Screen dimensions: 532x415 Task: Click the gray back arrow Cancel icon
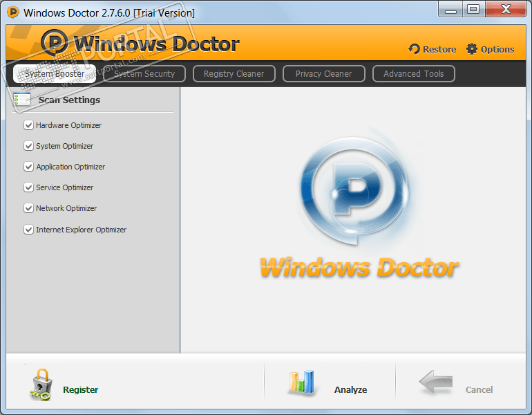[x=436, y=382]
